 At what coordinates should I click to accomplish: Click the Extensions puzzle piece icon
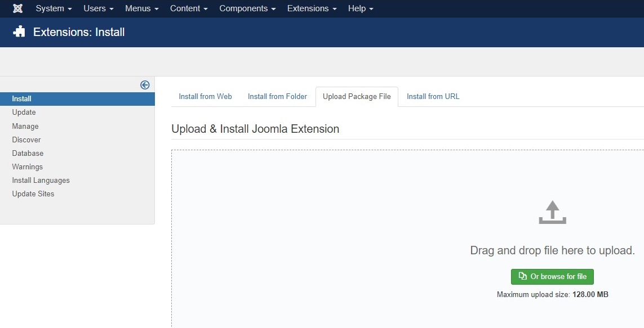point(19,32)
